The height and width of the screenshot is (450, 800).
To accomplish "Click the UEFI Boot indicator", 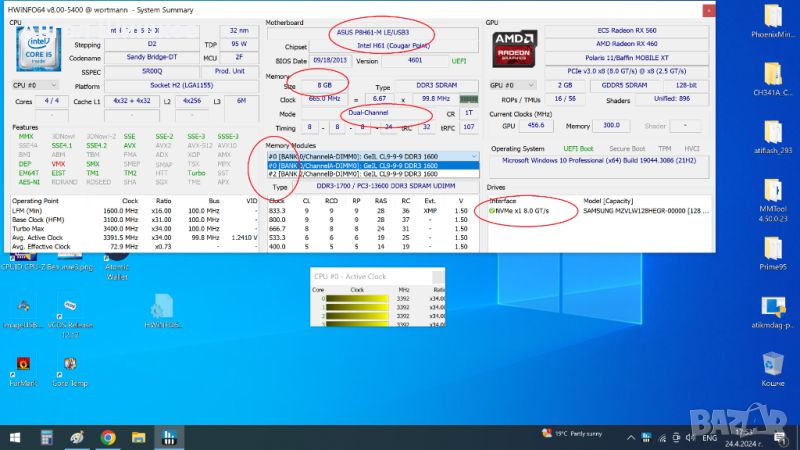I will point(578,148).
